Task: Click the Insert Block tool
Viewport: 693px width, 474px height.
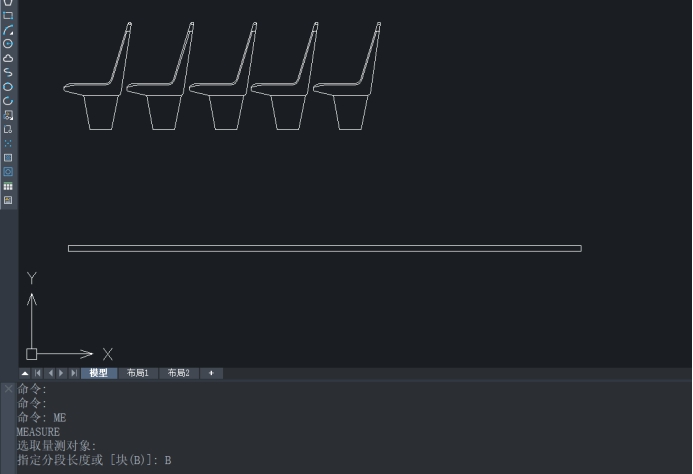Action: (8, 115)
